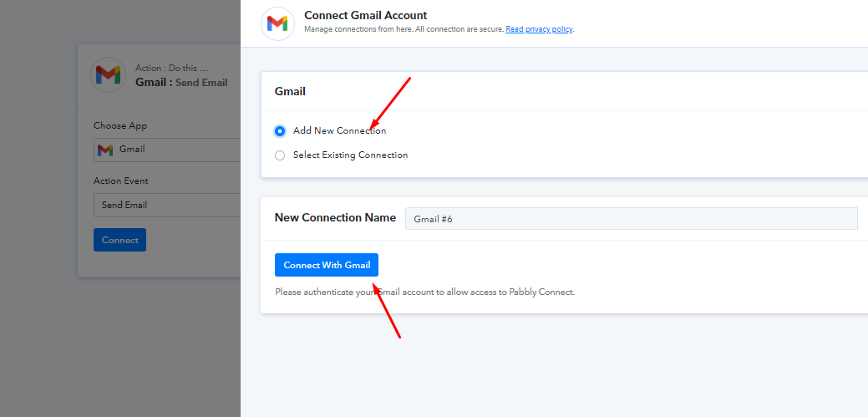Click the Choose App label
The height and width of the screenshot is (417, 868).
coord(120,125)
